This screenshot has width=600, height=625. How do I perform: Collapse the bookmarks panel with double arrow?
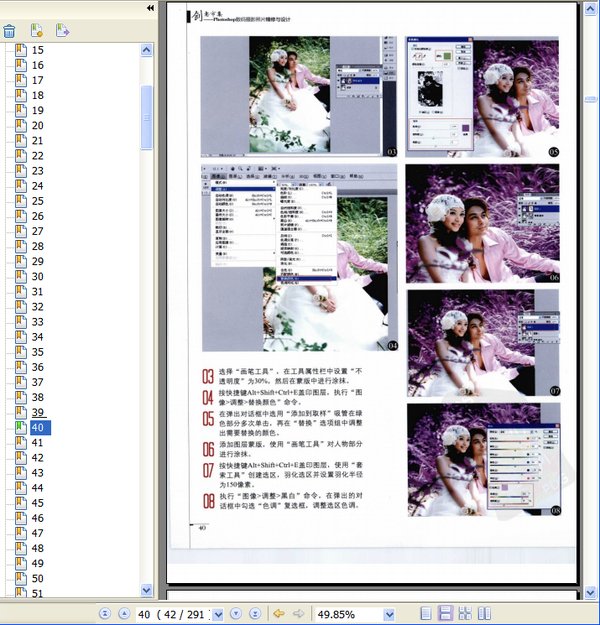(x=149, y=8)
